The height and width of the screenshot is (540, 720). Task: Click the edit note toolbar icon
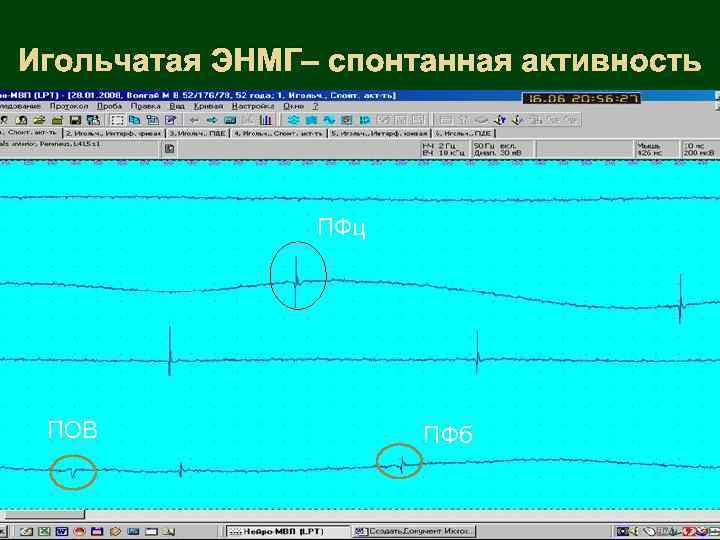click(x=170, y=120)
